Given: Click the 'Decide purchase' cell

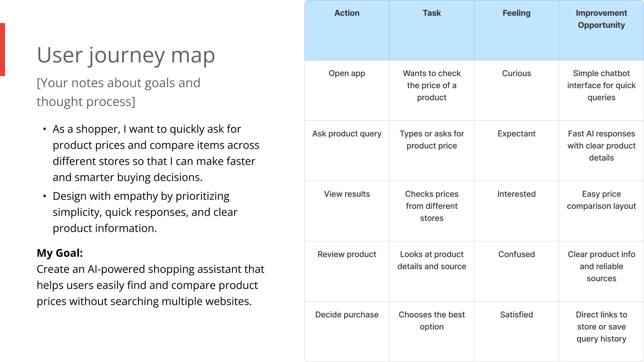Looking at the screenshot, I should (347, 331).
